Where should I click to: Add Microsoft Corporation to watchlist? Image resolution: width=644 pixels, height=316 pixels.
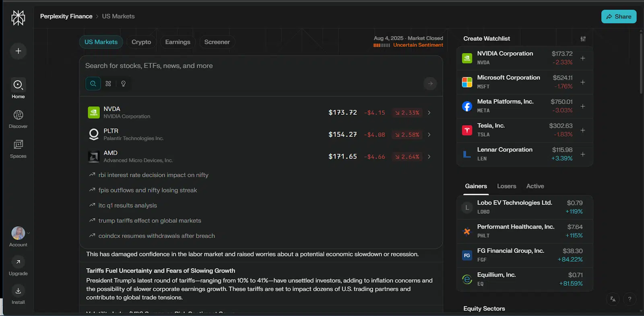583,82
